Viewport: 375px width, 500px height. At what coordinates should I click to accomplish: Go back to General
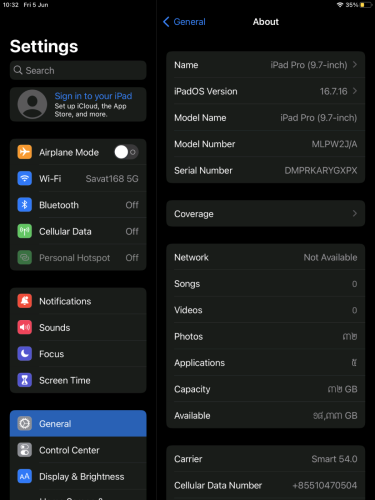(x=184, y=22)
